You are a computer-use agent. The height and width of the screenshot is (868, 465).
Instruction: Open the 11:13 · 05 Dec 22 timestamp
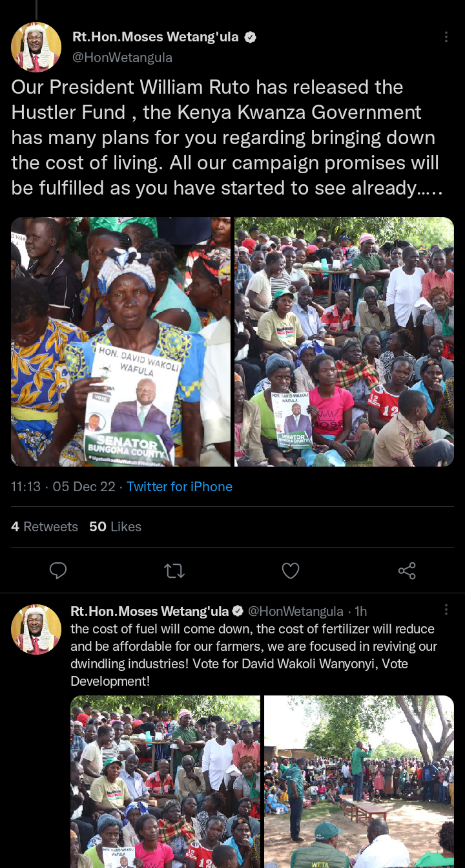point(63,487)
